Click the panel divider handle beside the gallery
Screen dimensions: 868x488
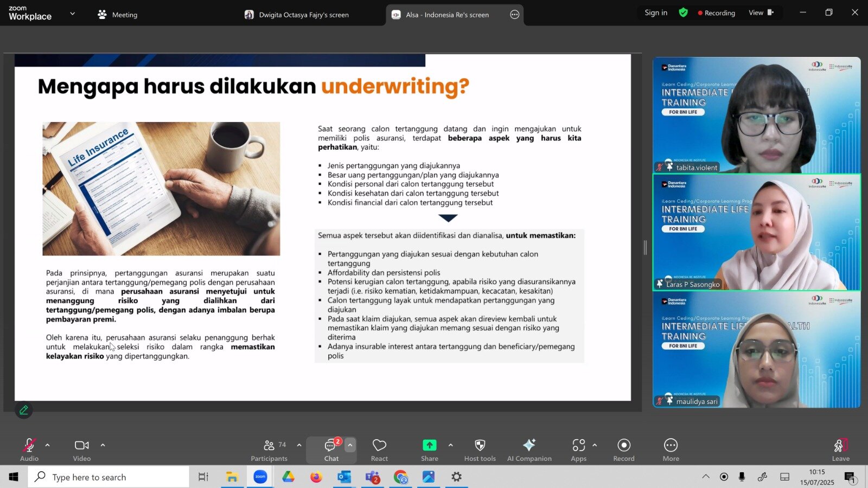(645, 248)
